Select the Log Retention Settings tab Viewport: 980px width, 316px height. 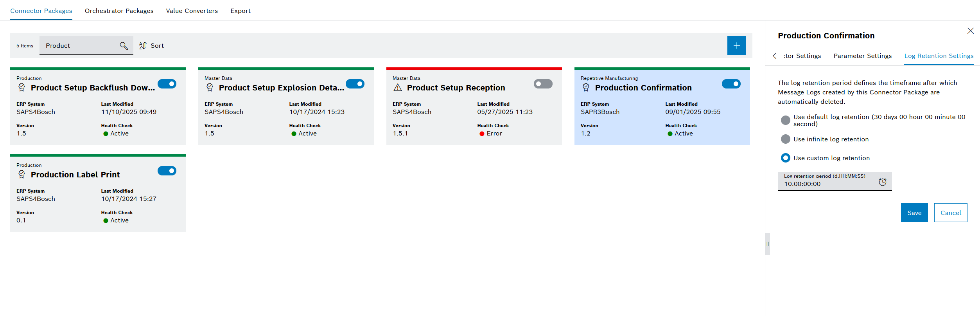pyautogui.click(x=939, y=56)
